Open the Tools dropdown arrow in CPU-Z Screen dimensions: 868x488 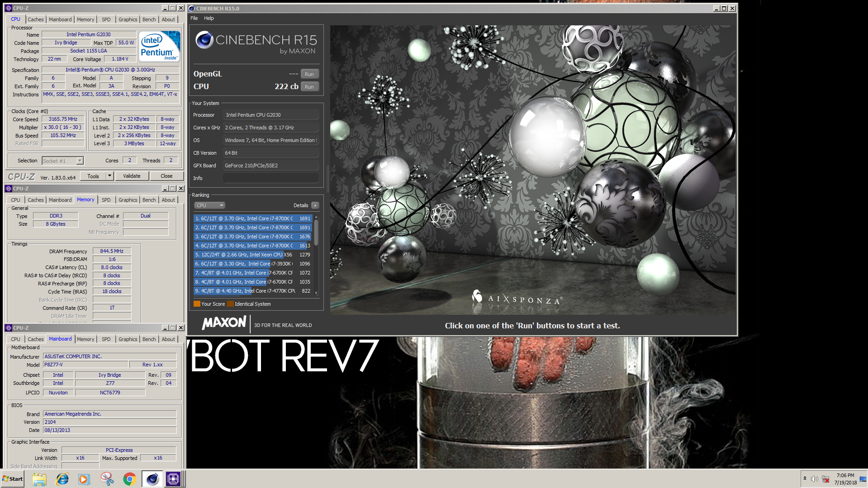pos(109,176)
